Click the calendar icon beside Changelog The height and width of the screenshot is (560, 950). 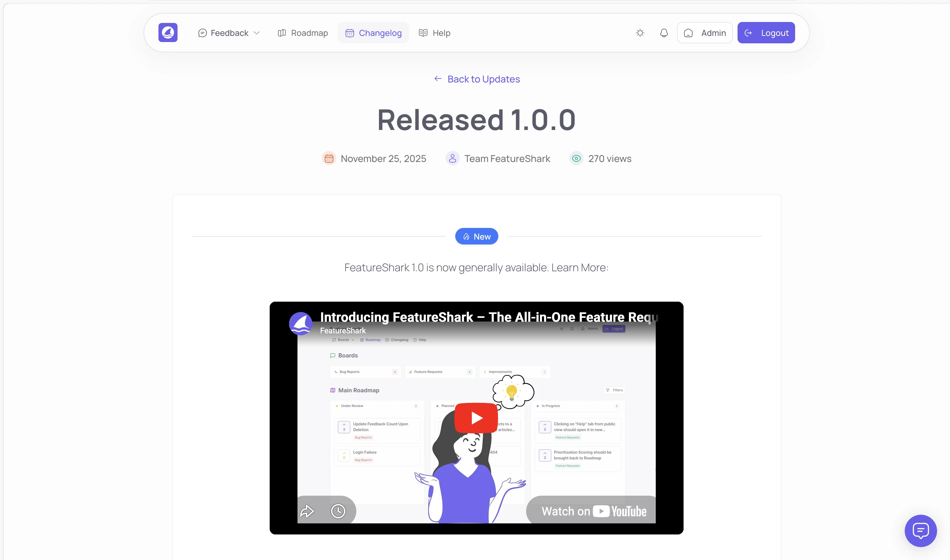[350, 33]
